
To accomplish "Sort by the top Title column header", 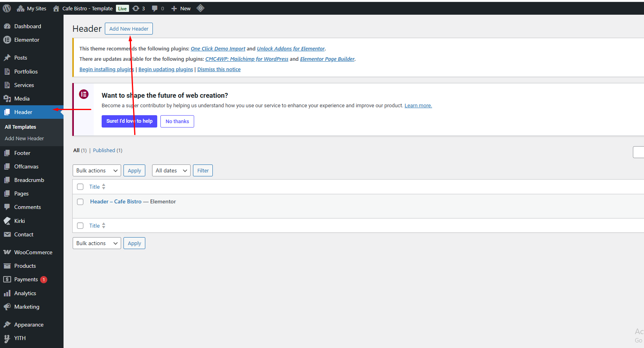I will (97, 187).
